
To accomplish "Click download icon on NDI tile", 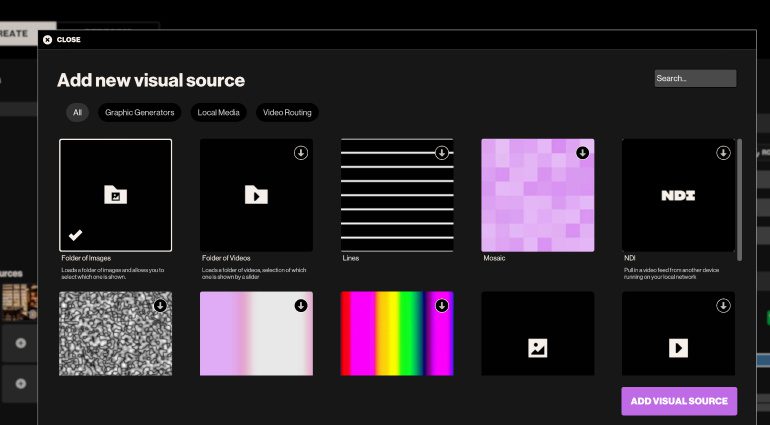I will (723, 153).
